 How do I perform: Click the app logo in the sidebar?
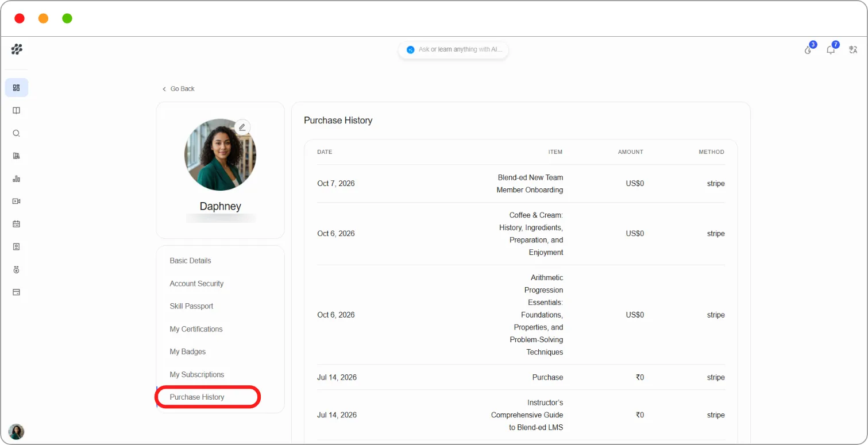[17, 49]
